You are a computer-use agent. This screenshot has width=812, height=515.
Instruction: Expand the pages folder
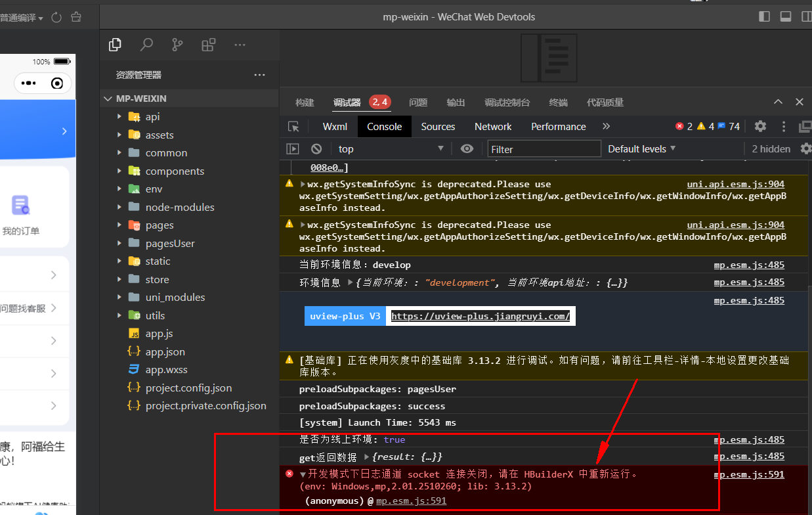159,225
